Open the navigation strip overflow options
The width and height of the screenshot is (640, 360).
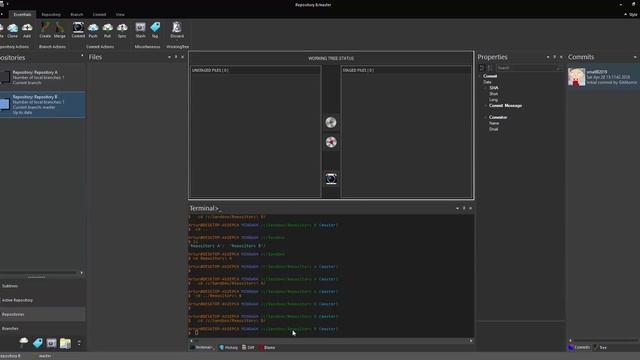click(x=79, y=343)
